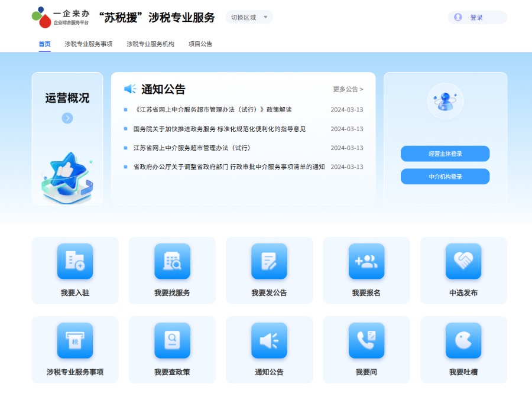Viewport: 532px width, 394px height.
Task: Click the 中选发布 label
Action: coord(463,293)
